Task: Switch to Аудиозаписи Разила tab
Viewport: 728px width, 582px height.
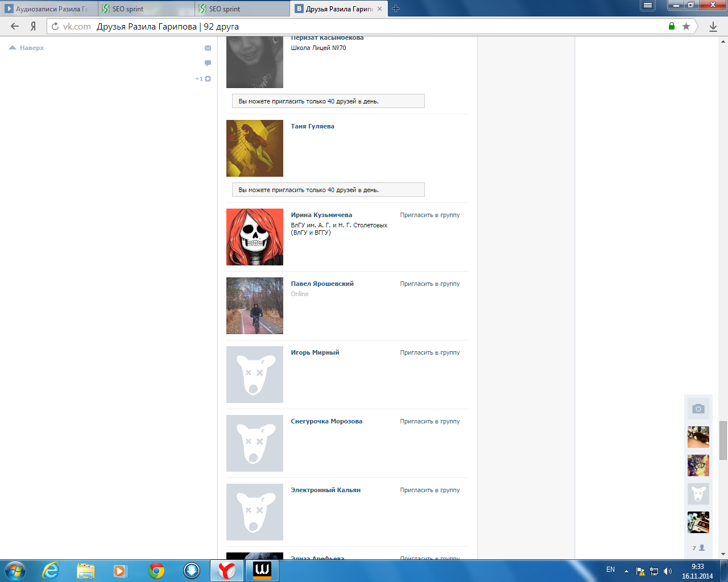Action: click(49, 9)
